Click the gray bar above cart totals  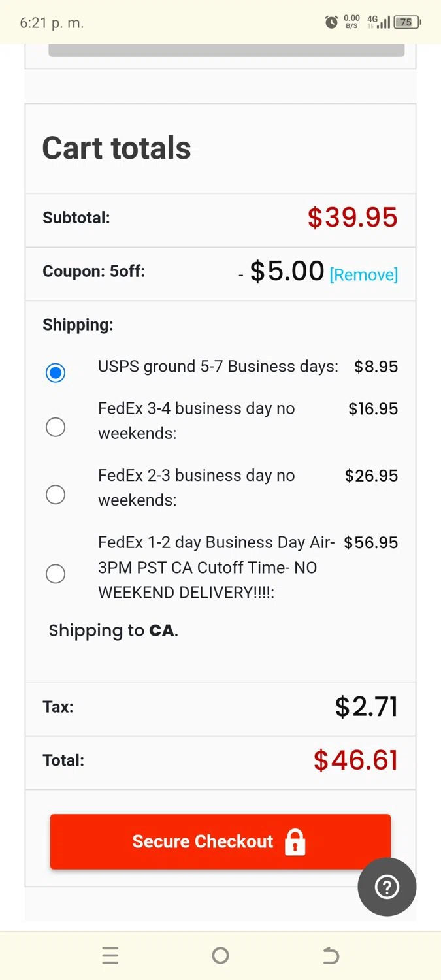pyautogui.click(x=226, y=50)
